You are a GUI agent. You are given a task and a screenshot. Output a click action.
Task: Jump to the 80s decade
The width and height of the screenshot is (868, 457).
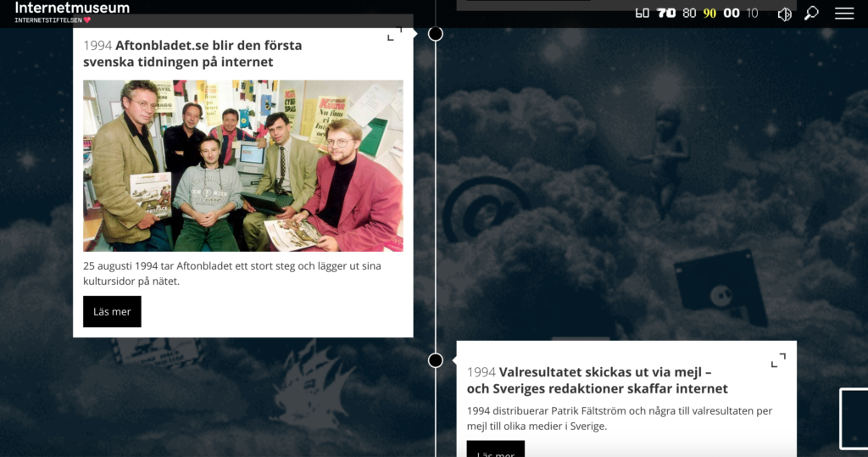(689, 14)
